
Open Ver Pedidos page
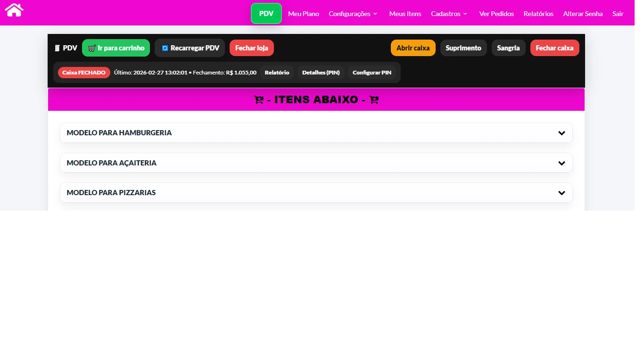click(496, 14)
